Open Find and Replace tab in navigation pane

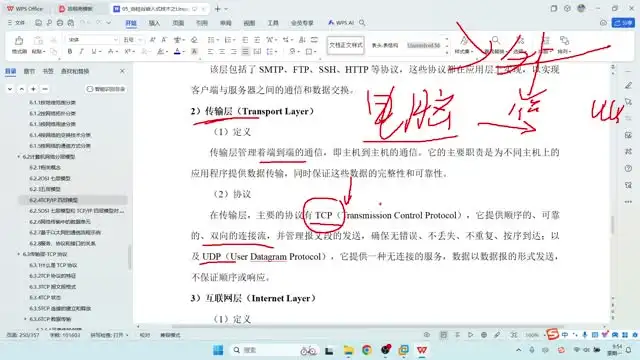pyautogui.click(x=75, y=71)
